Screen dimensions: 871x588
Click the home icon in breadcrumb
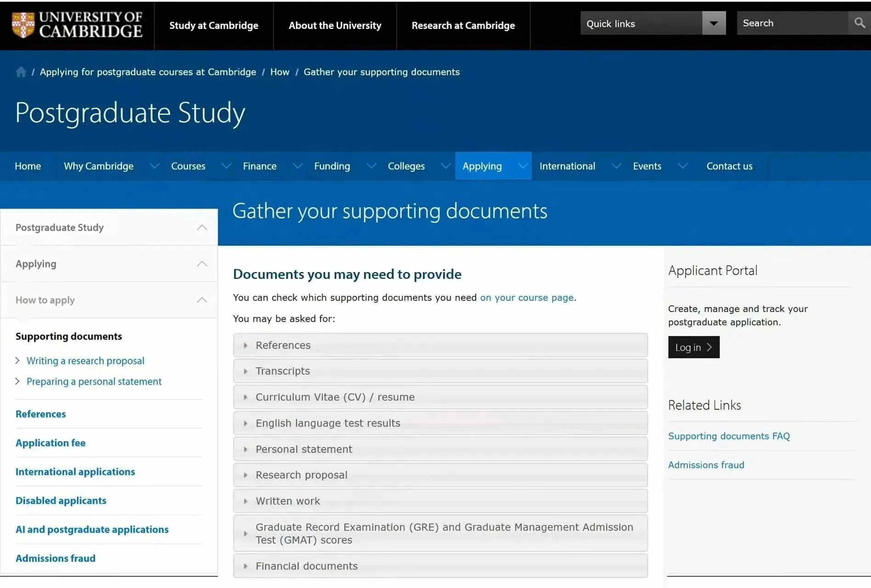21,72
